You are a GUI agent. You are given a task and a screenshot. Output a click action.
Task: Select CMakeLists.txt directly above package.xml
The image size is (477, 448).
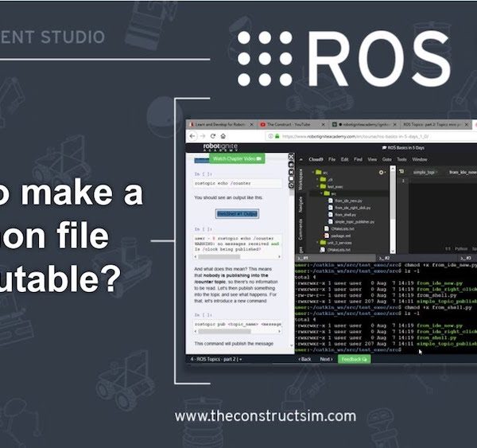342,228
